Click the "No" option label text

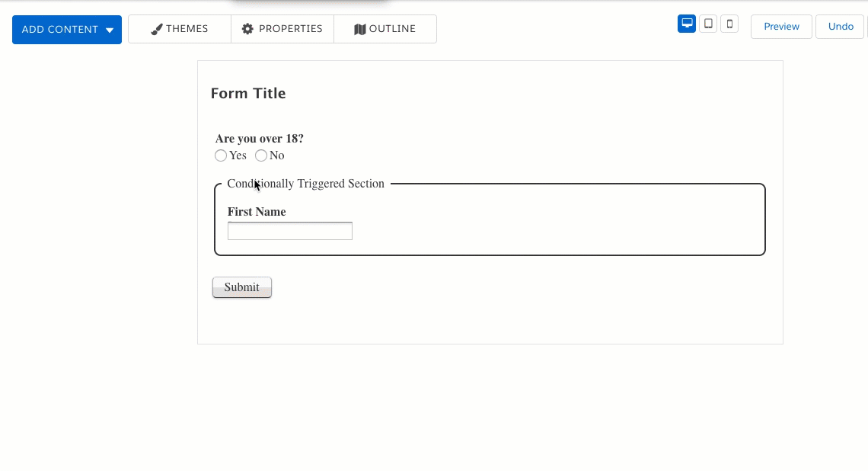[x=277, y=155]
